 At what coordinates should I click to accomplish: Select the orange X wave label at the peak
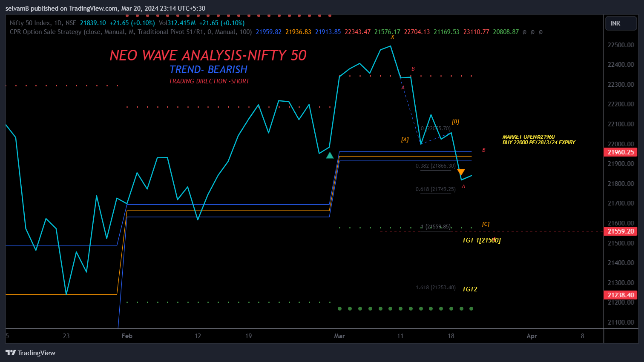click(392, 37)
